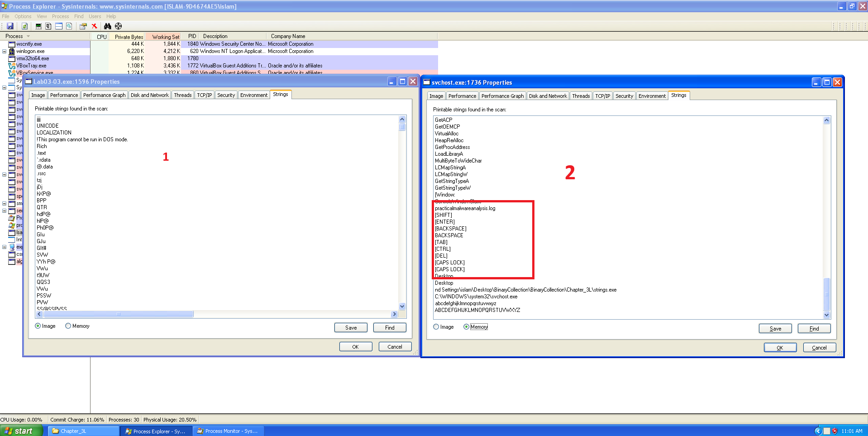
Task: Select Memory radio in Lab03-03.exe properties
Action: (x=68, y=326)
